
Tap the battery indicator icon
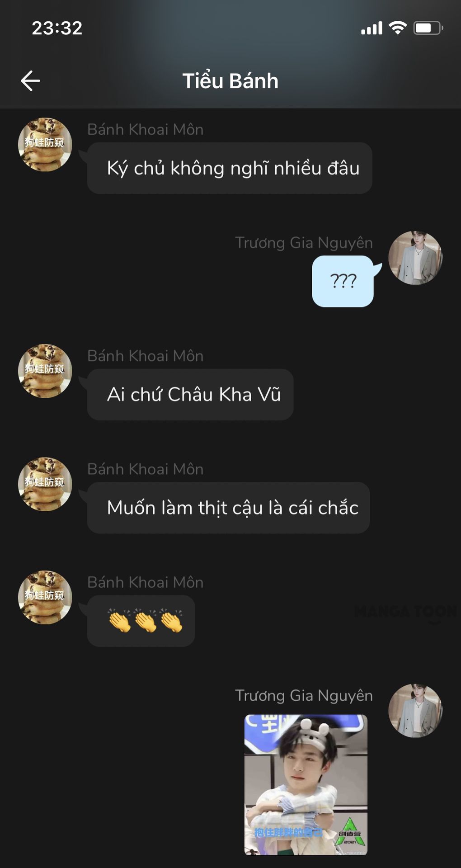(428, 28)
